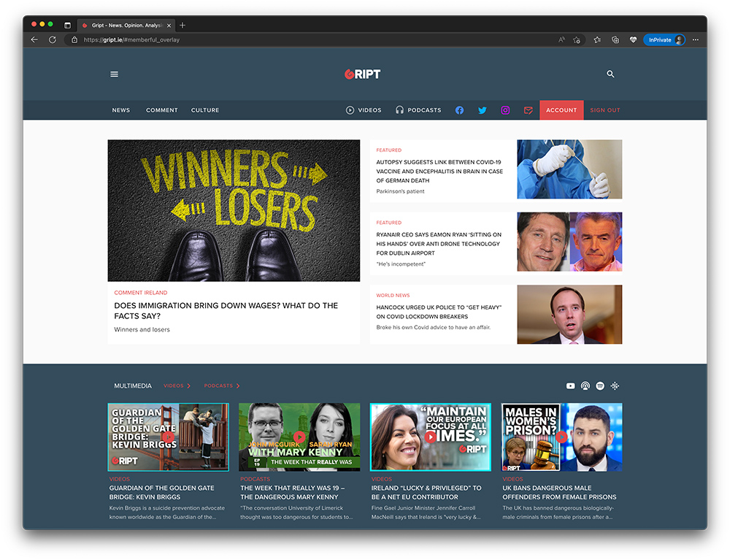Image resolution: width=730 pixels, height=560 pixels.
Task: Open the YouTube channel icon in Multimedia
Action: coord(571,386)
